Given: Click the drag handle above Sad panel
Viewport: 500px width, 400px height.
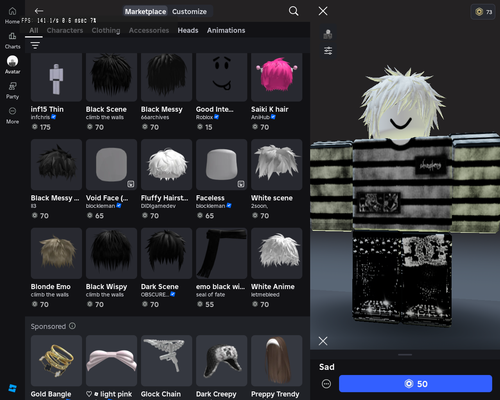Looking at the screenshot, I should click(405, 355).
